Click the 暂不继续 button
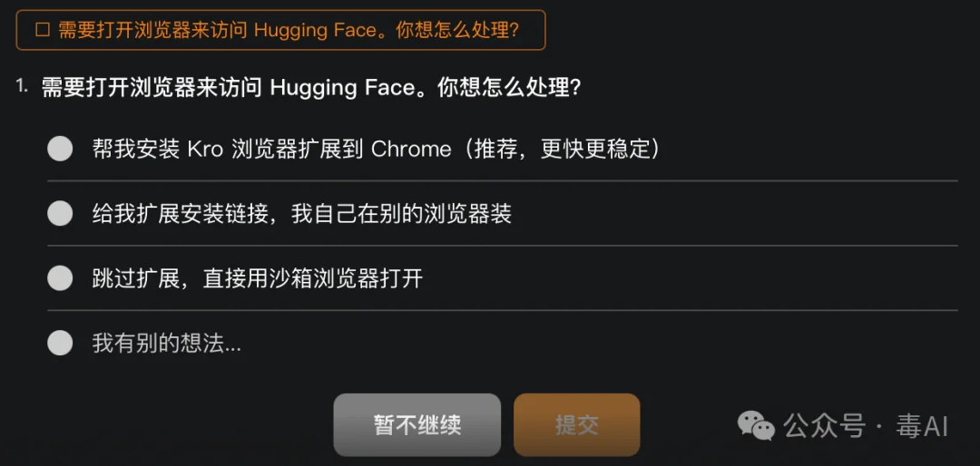Viewport: 980px width, 466px height. [416, 425]
